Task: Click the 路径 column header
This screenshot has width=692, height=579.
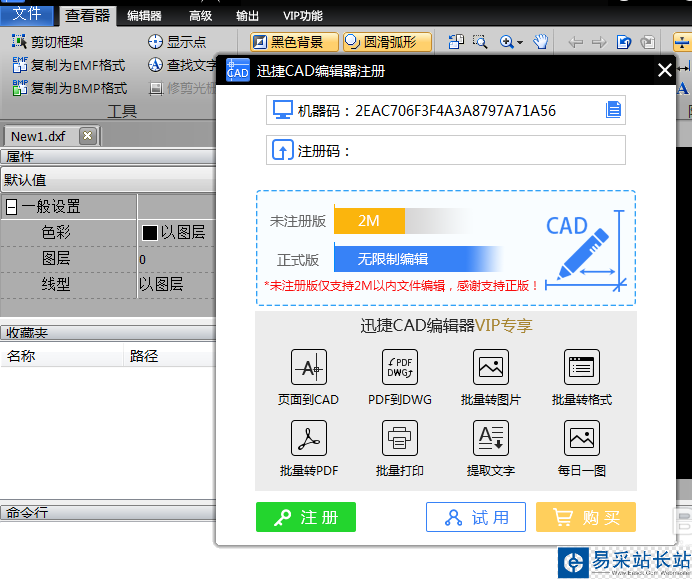Action: click(x=170, y=356)
